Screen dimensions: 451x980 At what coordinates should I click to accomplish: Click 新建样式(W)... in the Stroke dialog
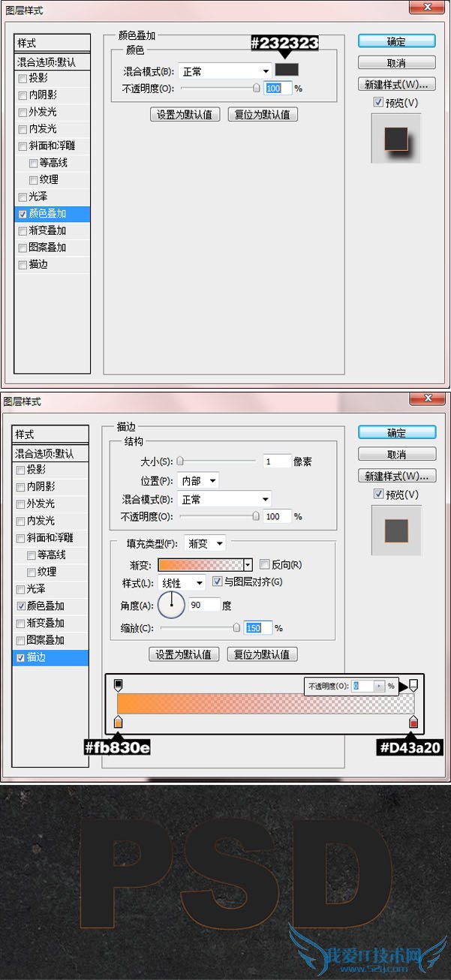(396, 476)
